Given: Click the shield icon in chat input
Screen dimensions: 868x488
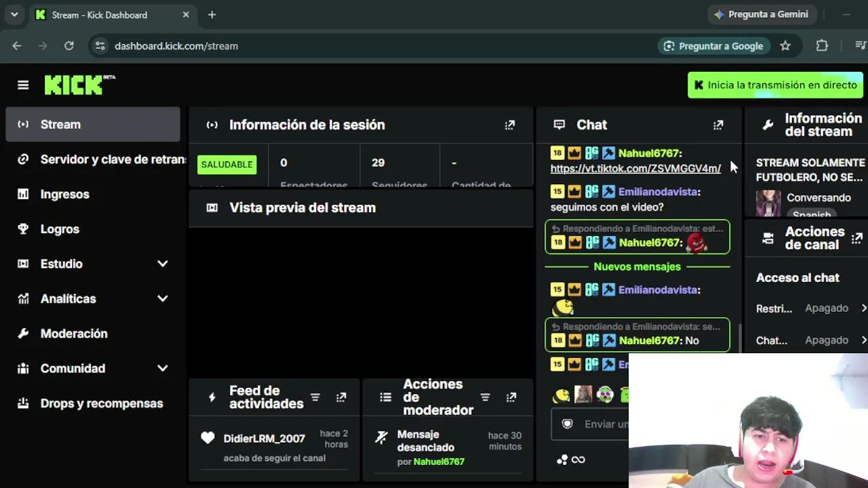Looking at the screenshot, I should click(x=568, y=424).
